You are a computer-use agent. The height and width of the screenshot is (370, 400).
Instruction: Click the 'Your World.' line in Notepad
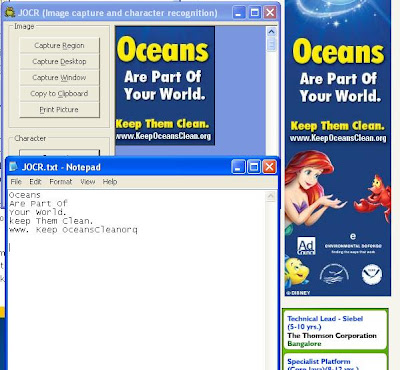pos(38,212)
